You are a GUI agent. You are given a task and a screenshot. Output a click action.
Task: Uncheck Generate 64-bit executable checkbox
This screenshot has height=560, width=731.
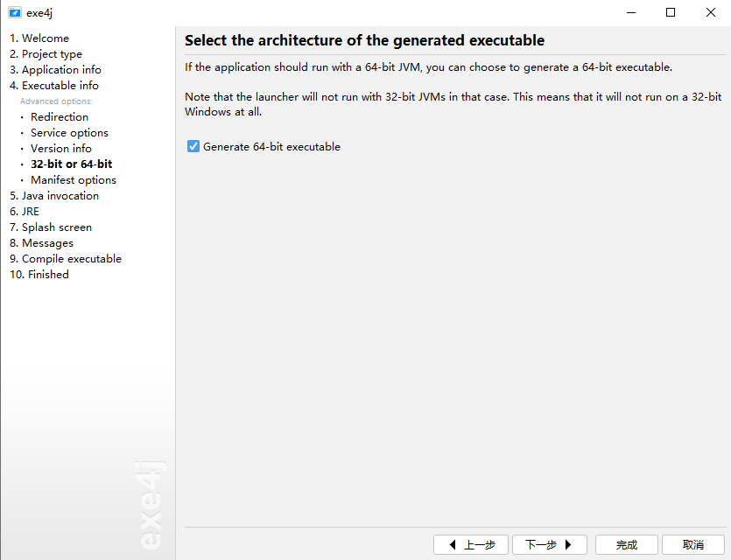(193, 146)
